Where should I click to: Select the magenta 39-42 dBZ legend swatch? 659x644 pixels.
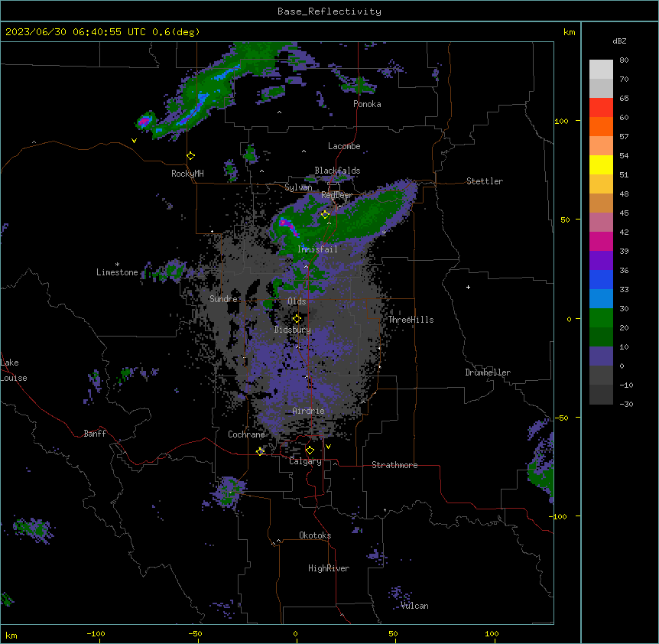click(601, 241)
